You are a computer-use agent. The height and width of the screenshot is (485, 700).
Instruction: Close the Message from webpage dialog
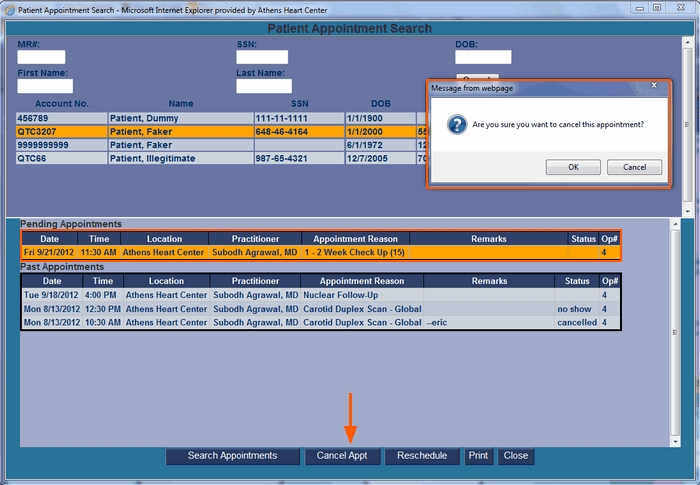pos(654,85)
